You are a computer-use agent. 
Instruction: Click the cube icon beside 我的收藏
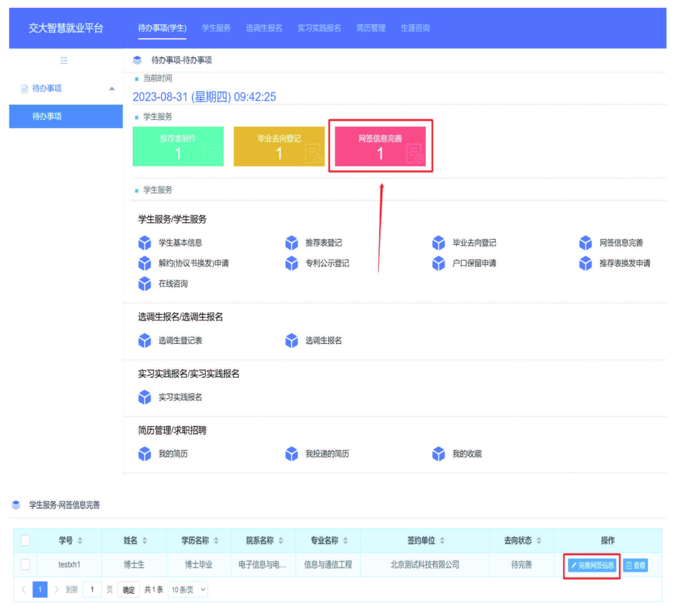(438, 454)
